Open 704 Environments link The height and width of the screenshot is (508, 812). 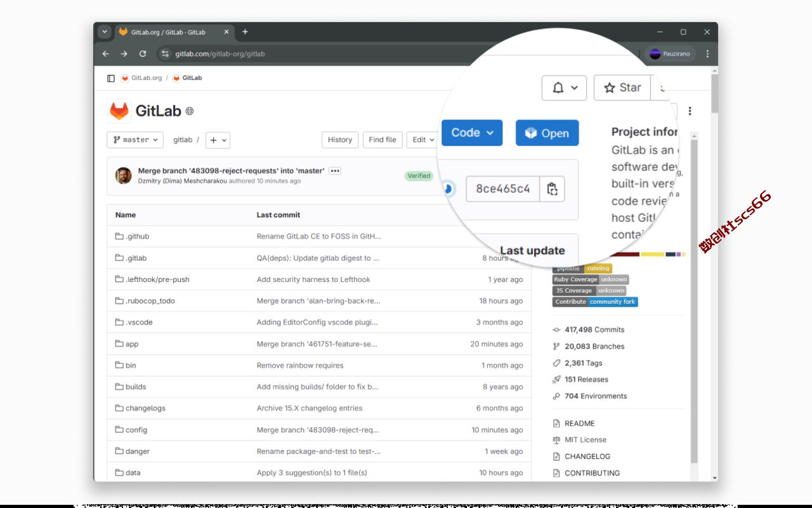(596, 396)
